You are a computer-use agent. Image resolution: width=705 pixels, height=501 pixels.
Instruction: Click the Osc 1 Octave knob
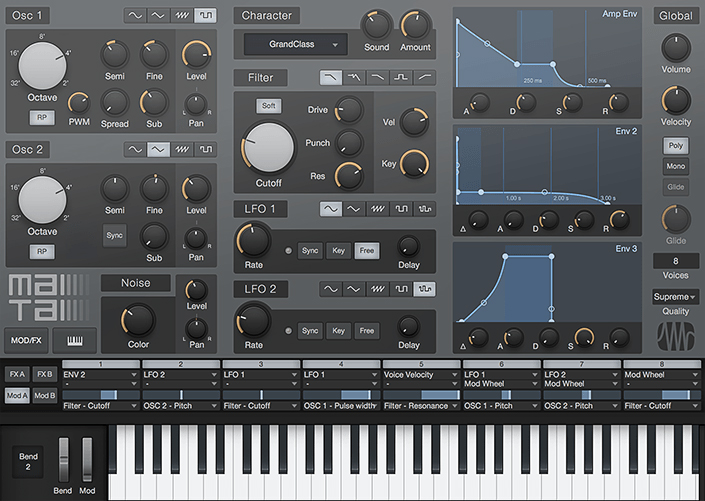click(42, 66)
